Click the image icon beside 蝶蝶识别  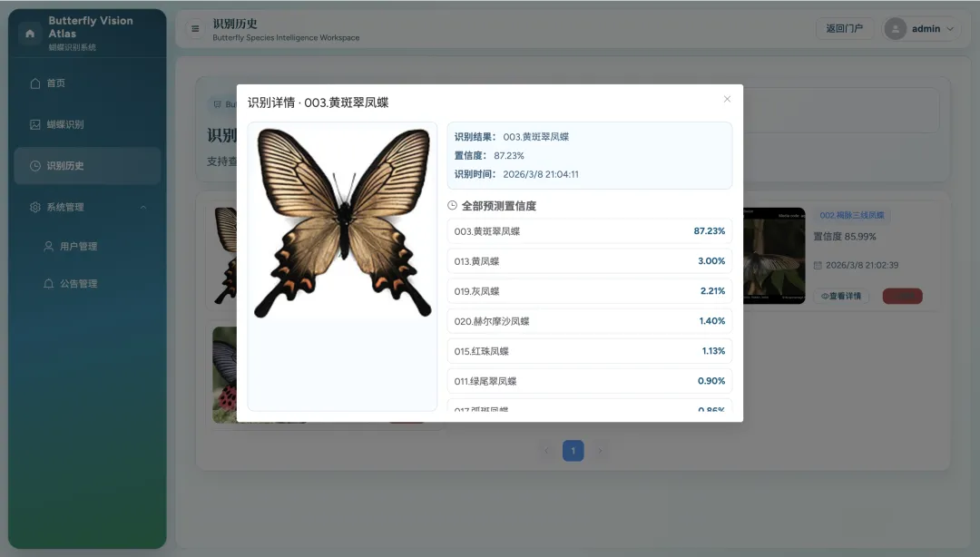[35, 124]
